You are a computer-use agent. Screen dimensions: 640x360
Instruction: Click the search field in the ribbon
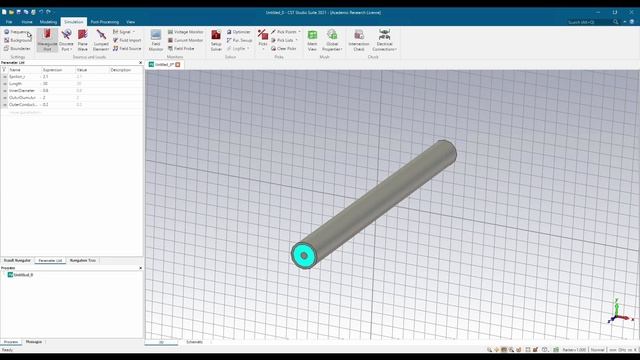(x=590, y=22)
